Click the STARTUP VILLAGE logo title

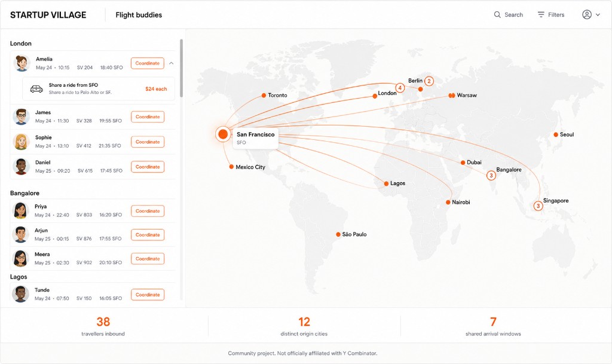pyautogui.click(x=48, y=15)
